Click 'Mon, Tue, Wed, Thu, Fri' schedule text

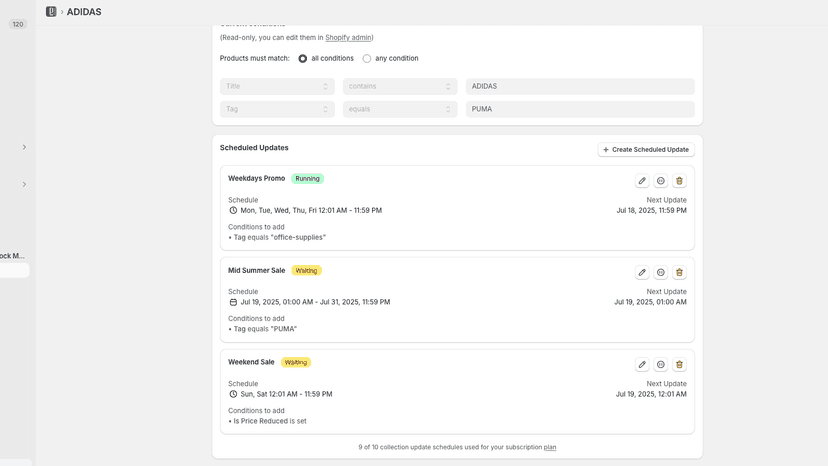(x=311, y=210)
